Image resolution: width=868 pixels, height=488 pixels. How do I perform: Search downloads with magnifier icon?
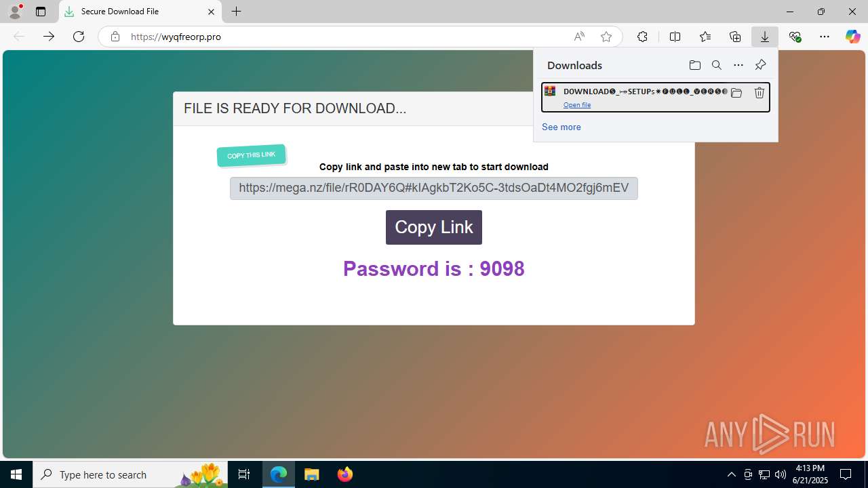point(717,65)
